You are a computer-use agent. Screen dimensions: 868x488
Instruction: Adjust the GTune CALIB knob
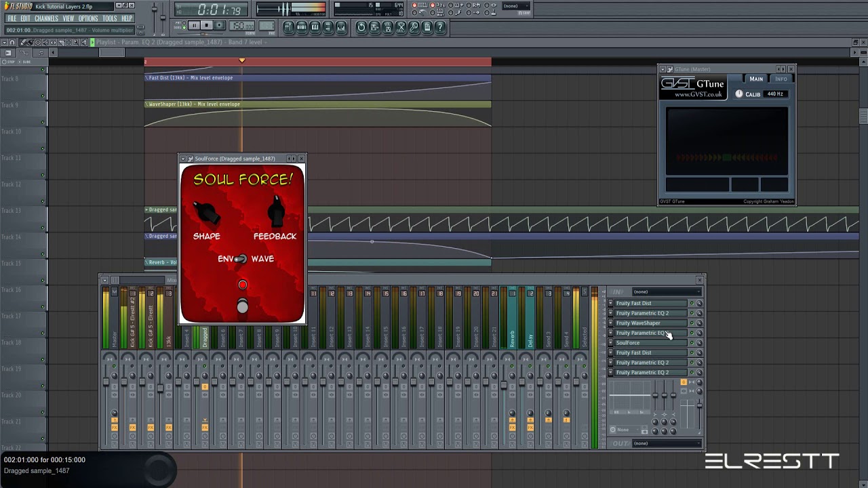[739, 94]
